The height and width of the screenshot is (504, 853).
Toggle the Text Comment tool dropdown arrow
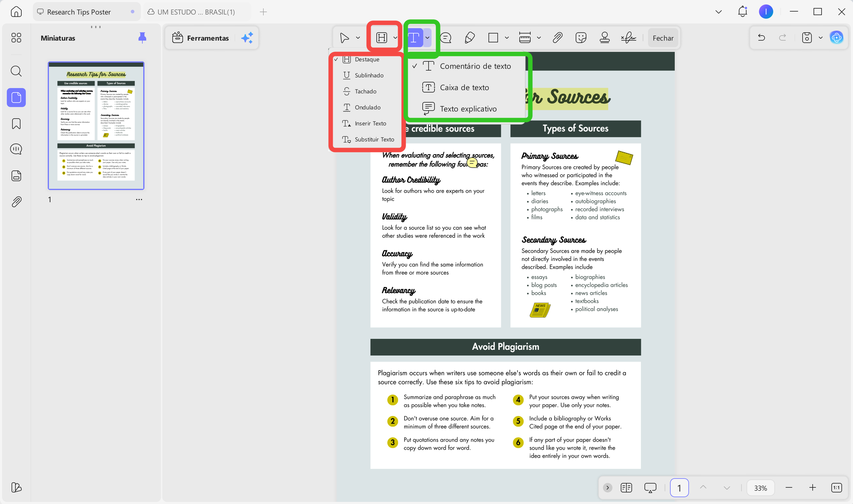(x=427, y=38)
